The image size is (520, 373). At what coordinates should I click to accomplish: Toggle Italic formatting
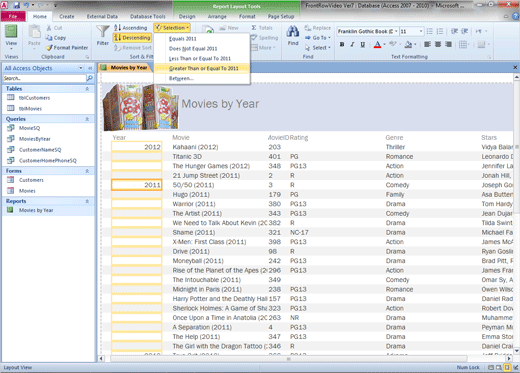[x=352, y=44]
